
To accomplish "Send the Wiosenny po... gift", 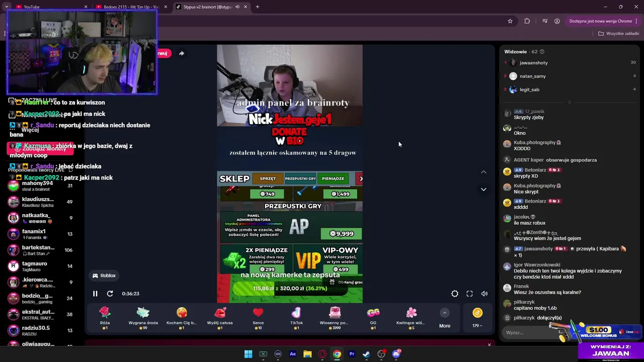I will [335, 319].
